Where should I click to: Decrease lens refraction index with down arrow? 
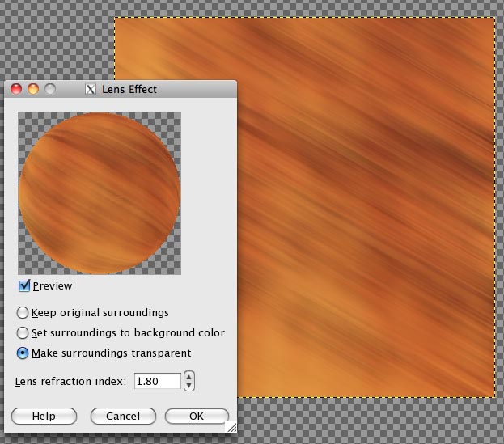189,386
